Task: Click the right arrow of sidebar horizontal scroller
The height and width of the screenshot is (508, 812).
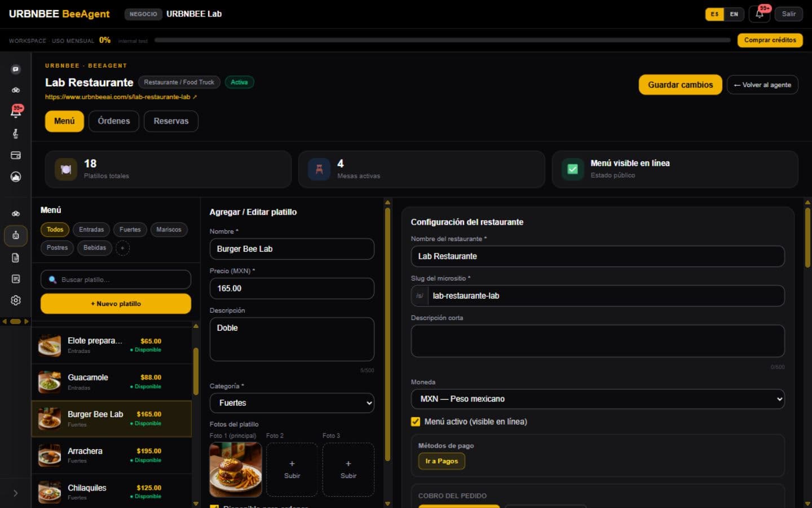Action: point(26,321)
